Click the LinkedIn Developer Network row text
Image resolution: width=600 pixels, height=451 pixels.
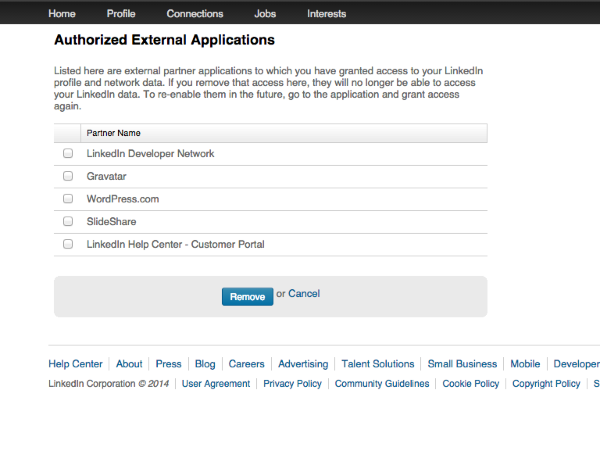click(150, 153)
